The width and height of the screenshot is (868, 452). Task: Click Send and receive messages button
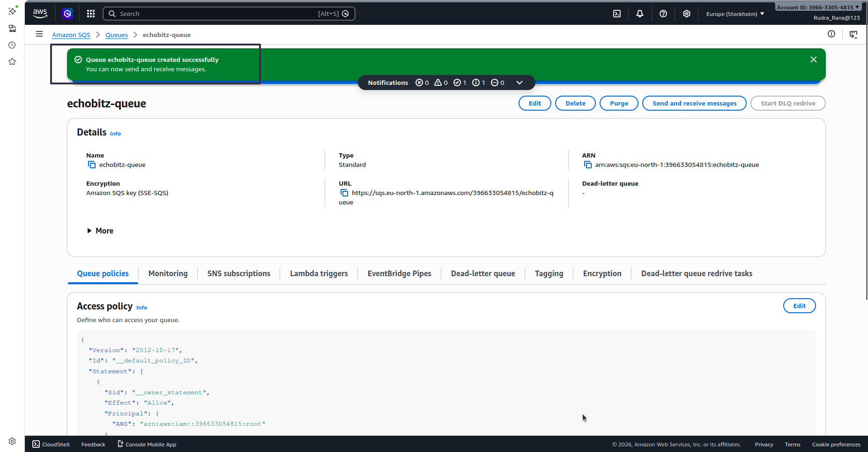(x=694, y=103)
